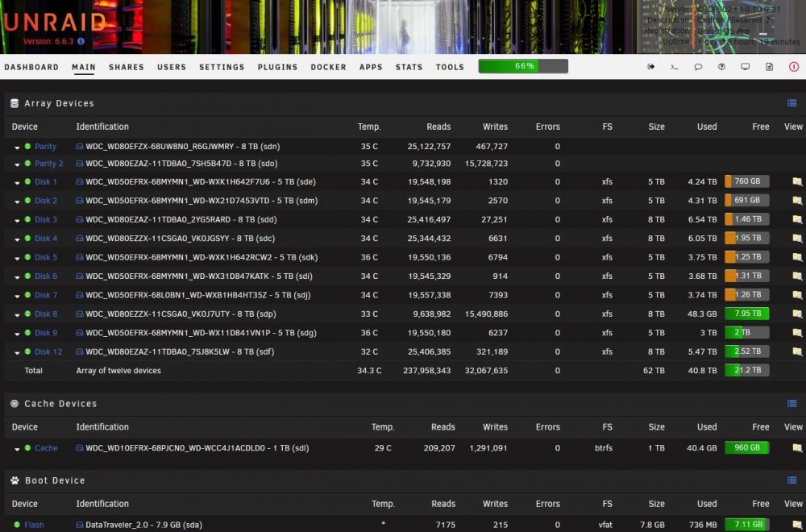Switch to the Shares tab
The image size is (806, 532).
[x=127, y=67]
